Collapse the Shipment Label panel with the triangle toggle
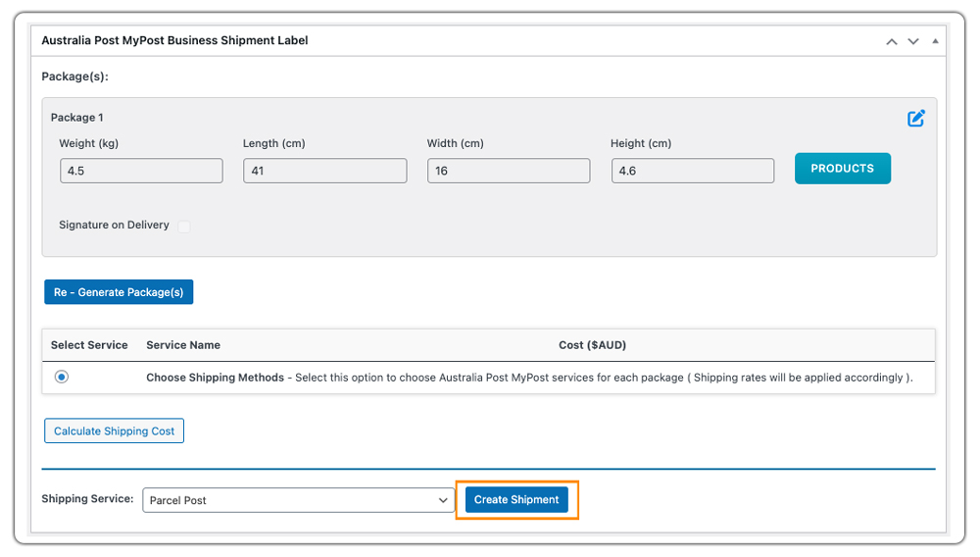The width and height of the screenshot is (980, 557). coord(936,40)
